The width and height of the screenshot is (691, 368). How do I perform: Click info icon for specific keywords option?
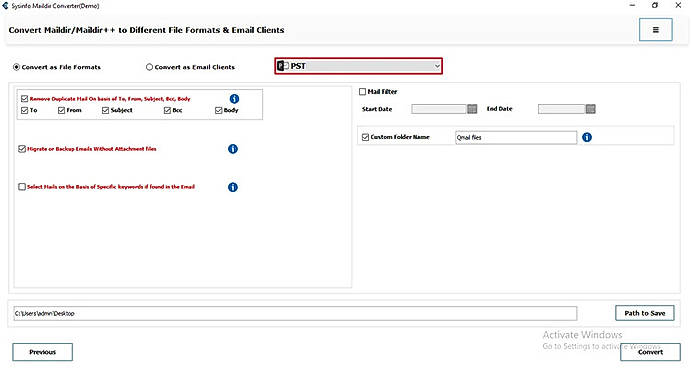click(x=233, y=187)
